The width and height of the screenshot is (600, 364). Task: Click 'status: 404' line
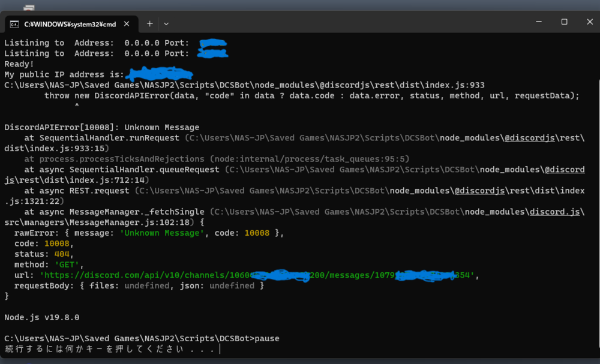point(44,254)
